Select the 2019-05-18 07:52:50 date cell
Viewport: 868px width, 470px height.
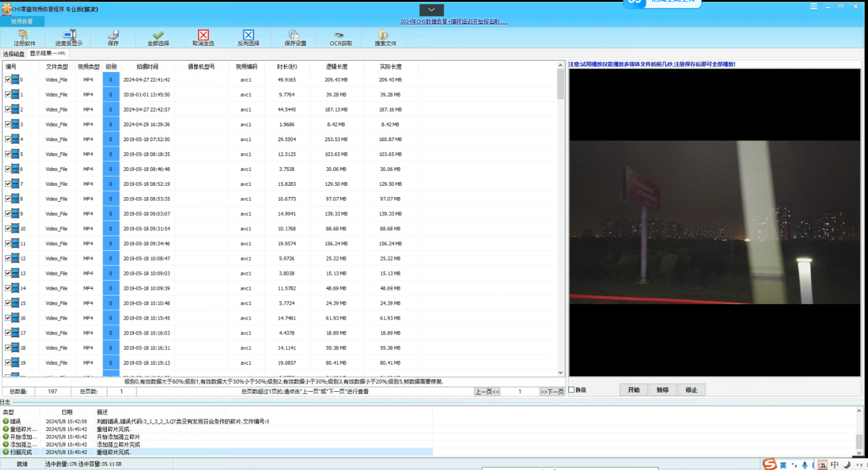pyautogui.click(x=147, y=139)
